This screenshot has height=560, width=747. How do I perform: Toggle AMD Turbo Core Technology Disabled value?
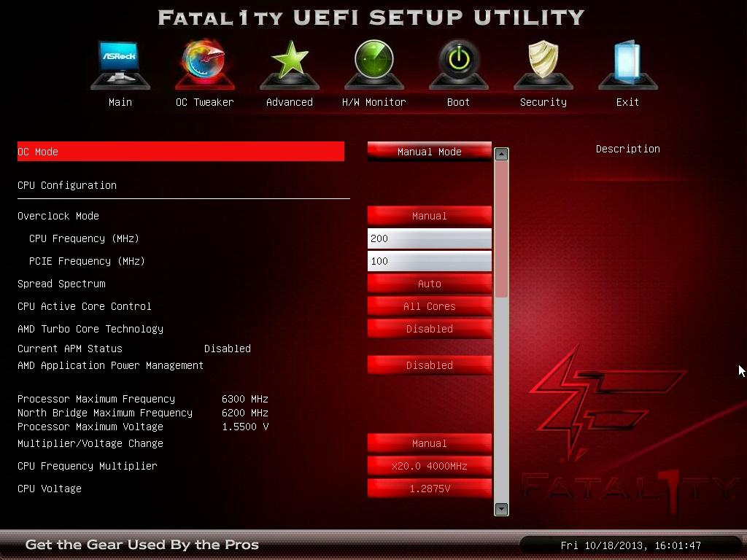(429, 329)
